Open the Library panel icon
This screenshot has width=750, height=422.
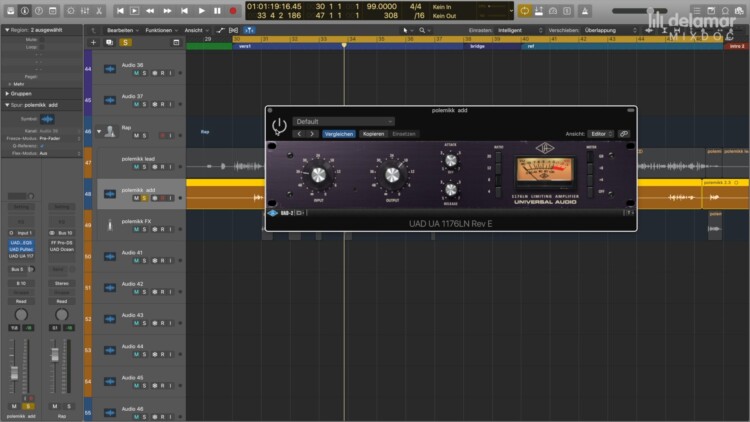click(11, 11)
